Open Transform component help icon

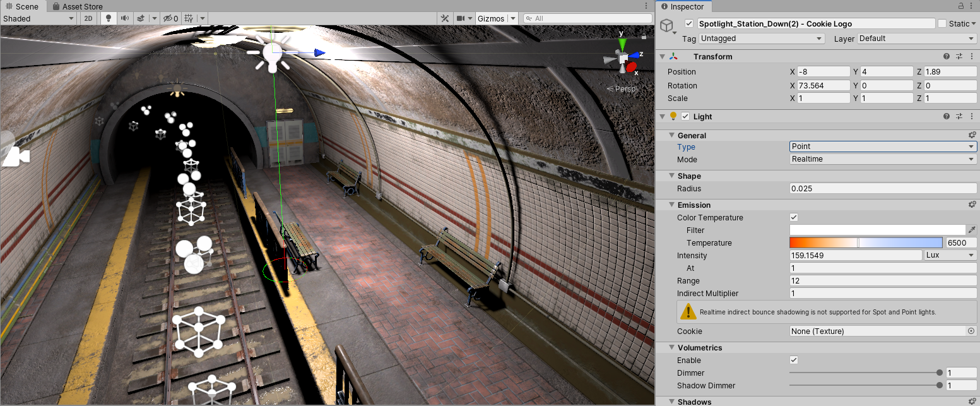[947, 57]
